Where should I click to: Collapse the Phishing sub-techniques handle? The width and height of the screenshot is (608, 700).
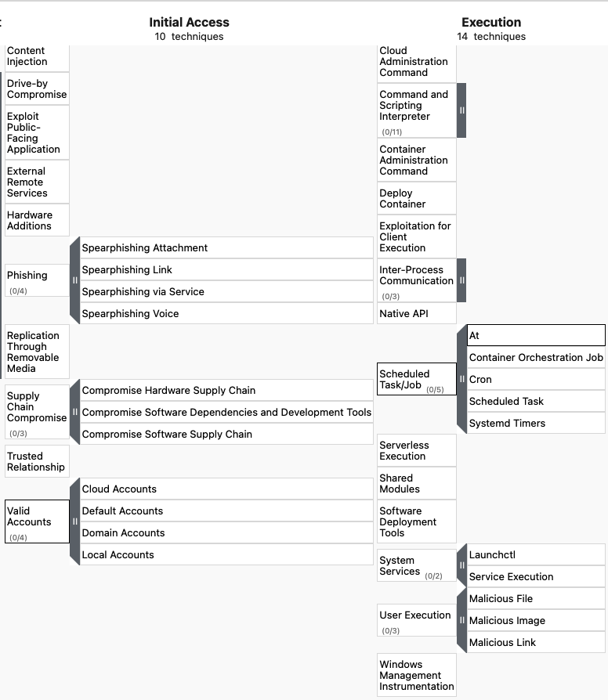[x=74, y=280]
